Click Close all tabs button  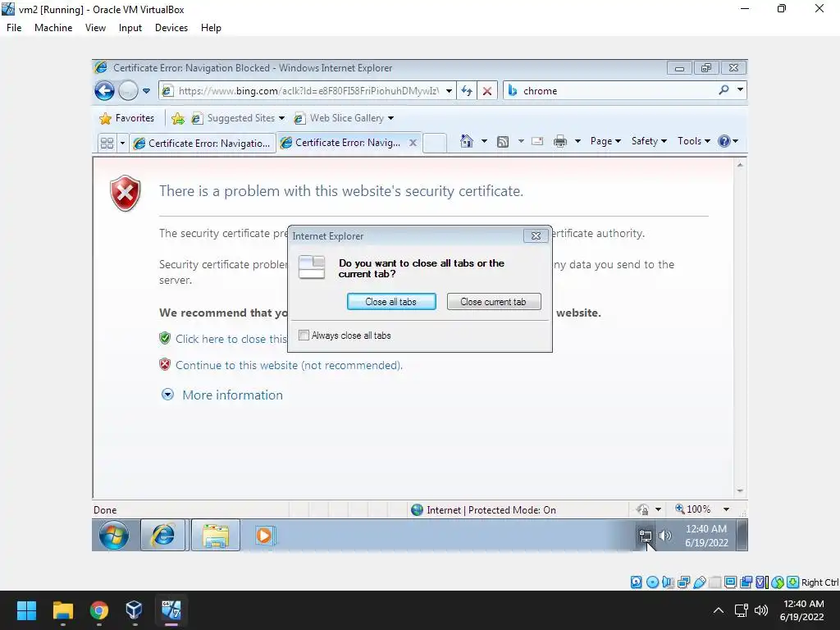tap(391, 302)
